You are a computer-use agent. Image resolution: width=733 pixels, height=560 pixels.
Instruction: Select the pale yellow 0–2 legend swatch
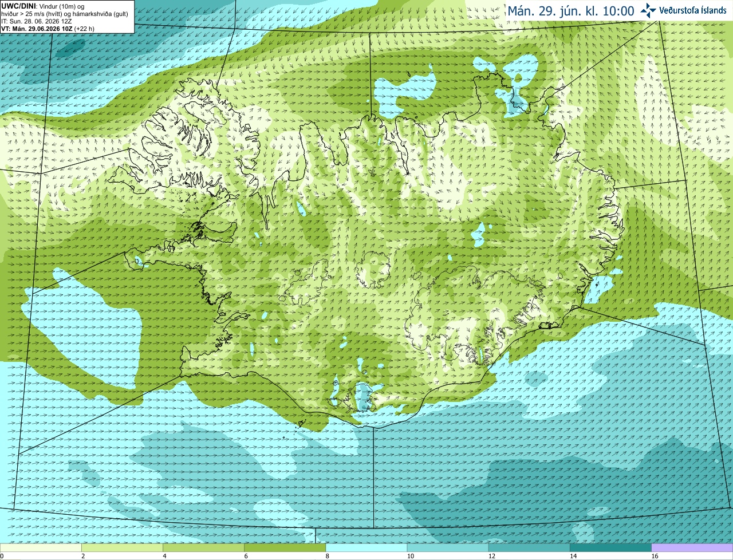[x=41, y=547]
